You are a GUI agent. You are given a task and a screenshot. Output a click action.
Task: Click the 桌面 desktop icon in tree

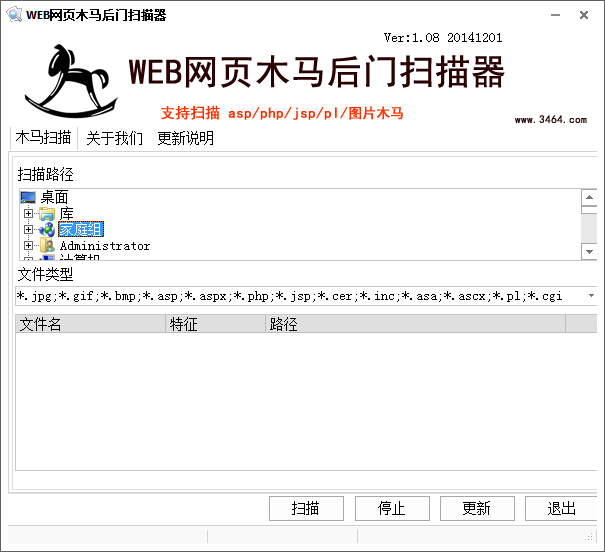28,197
